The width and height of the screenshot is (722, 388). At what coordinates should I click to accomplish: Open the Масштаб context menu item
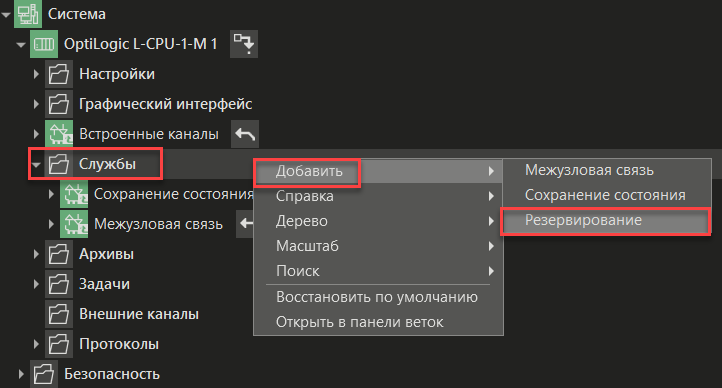[378, 246]
